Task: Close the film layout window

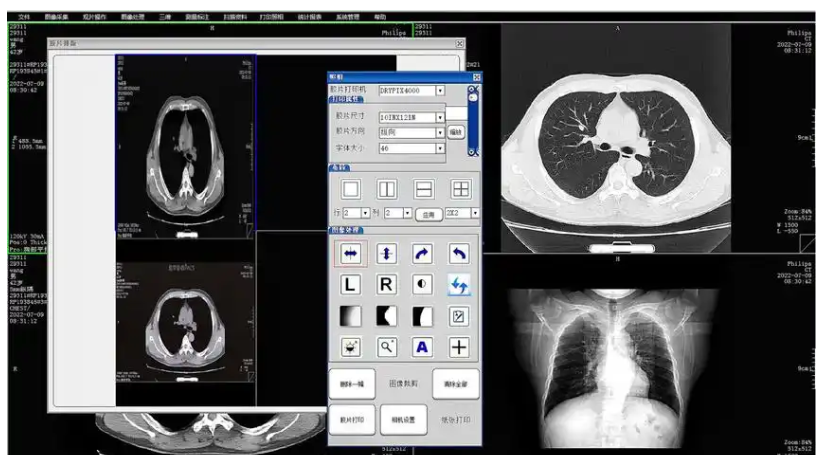Action: (x=459, y=44)
